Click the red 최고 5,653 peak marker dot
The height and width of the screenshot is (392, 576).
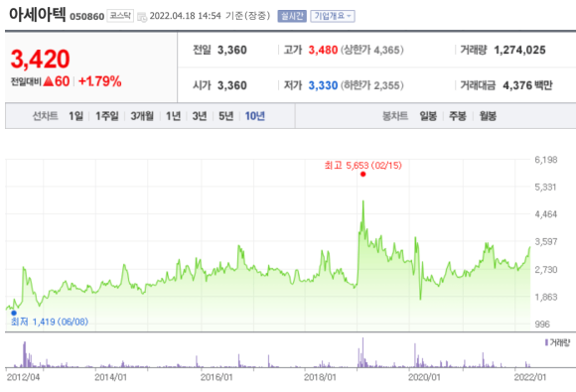click(x=362, y=175)
